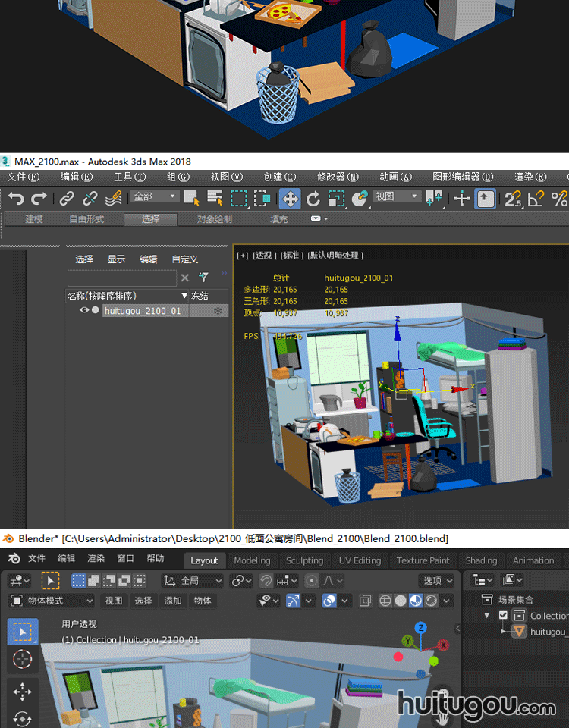
Task: Select the Select and Rotate tool
Action: [313, 199]
